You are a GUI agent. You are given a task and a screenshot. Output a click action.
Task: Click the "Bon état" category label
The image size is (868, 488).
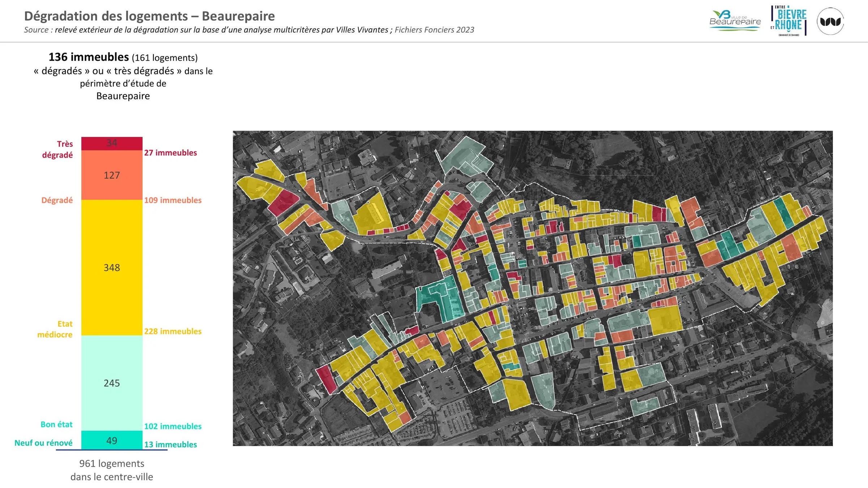(x=56, y=424)
